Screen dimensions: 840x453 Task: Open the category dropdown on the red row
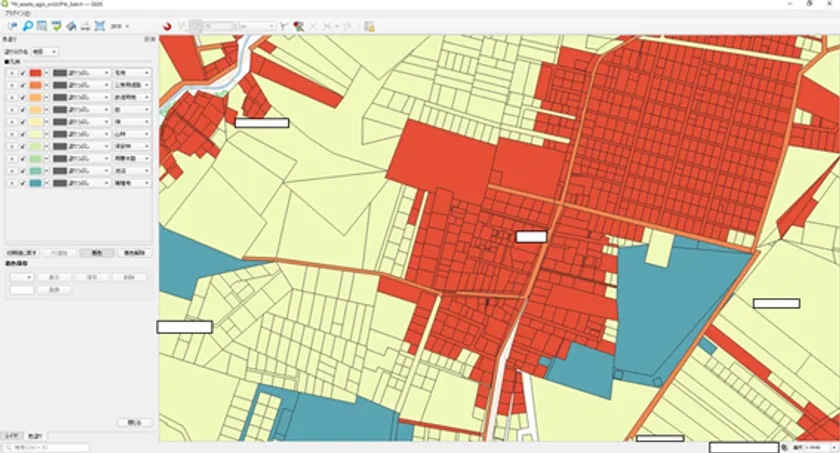(132, 73)
